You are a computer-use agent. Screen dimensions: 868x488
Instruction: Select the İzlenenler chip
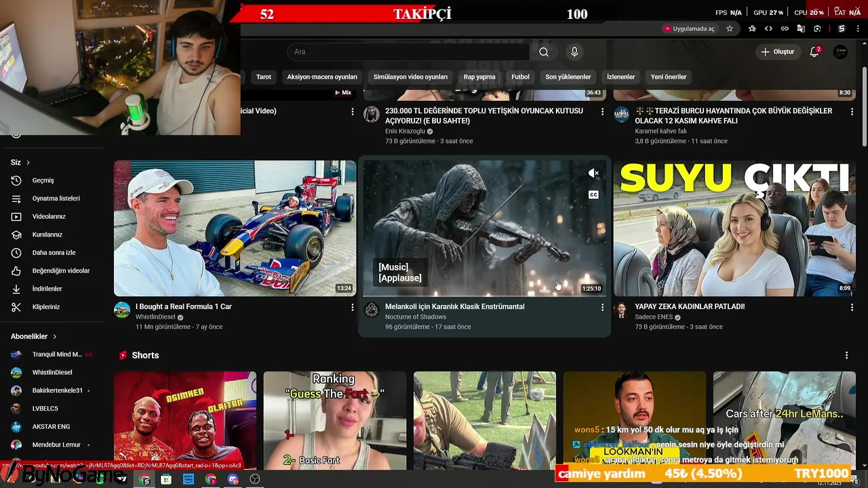coord(620,77)
